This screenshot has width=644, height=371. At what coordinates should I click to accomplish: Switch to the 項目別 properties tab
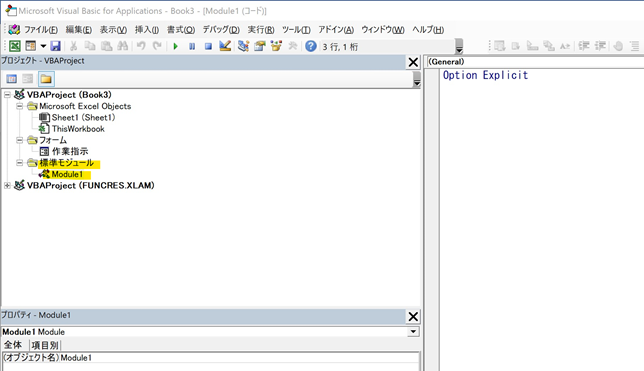45,345
